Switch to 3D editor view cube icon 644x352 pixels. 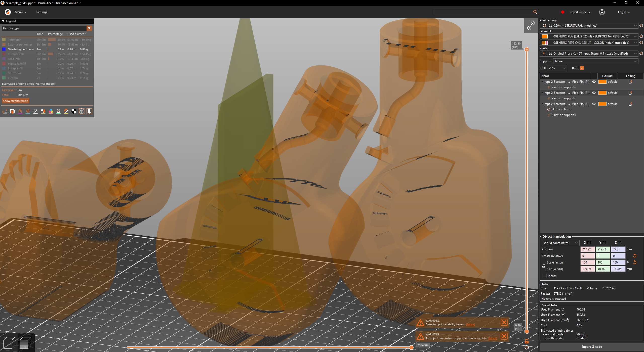coord(9,342)
